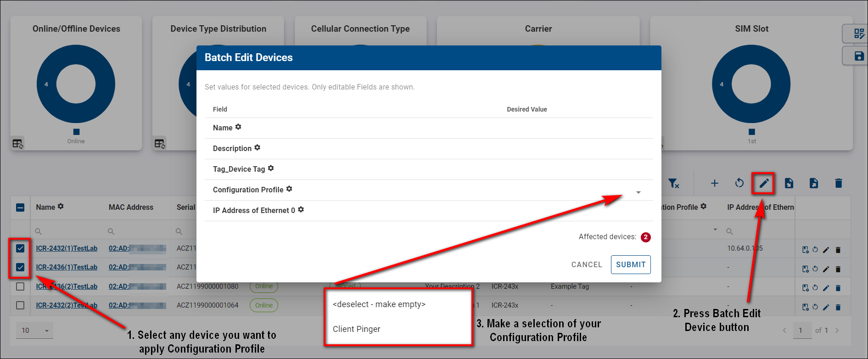Toggle table view on Online/Offline Devices card
This screenshot has height=359, width=868.
click(x=17, y=144)
